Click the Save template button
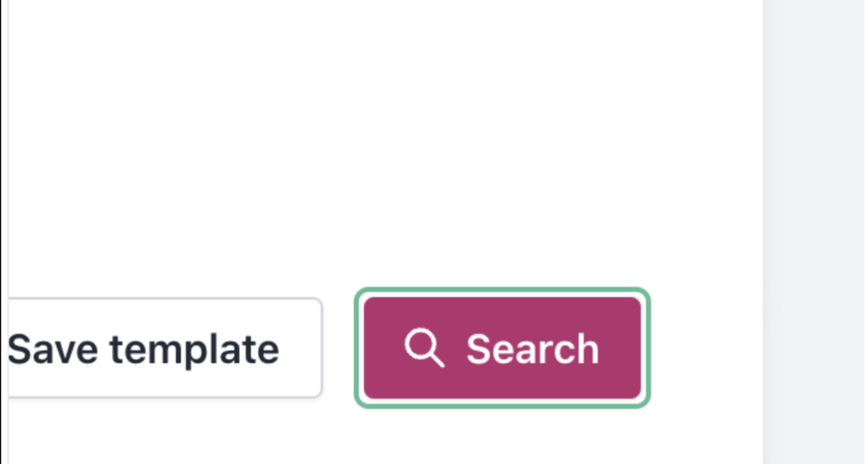 tap(165, 348)
